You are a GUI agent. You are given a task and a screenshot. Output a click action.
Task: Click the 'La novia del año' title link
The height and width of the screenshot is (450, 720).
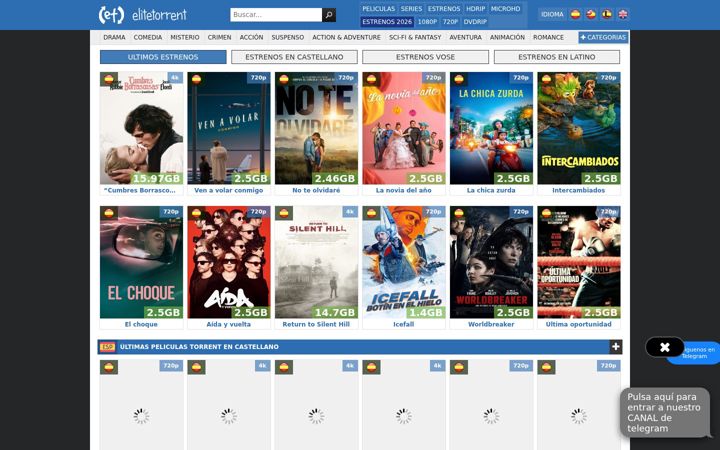[404, 190]
